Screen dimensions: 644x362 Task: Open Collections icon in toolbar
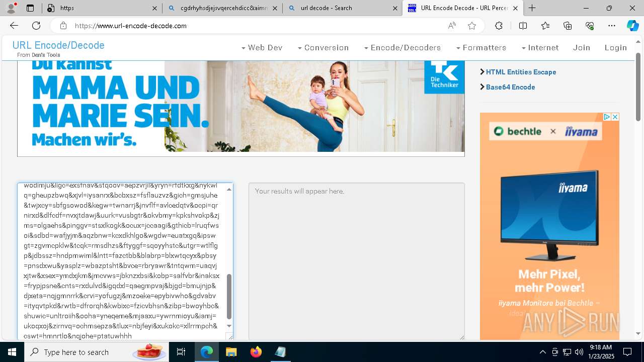click(x=568, y=26)
